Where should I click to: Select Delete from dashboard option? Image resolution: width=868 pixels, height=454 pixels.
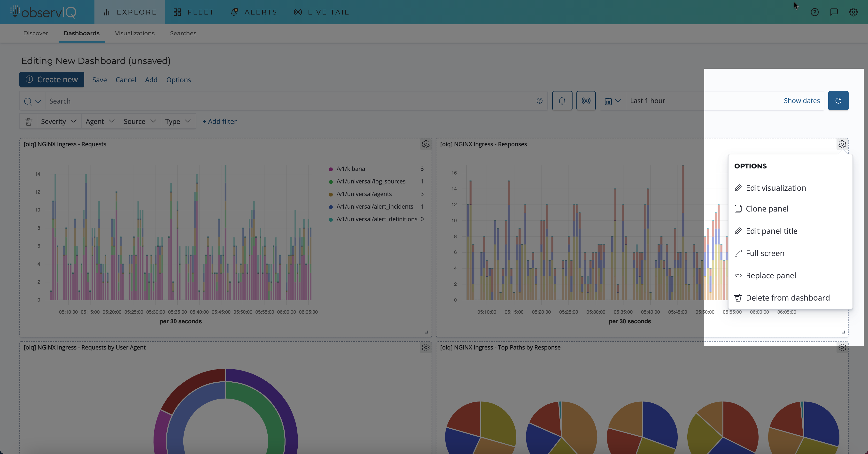coord(790,298)
